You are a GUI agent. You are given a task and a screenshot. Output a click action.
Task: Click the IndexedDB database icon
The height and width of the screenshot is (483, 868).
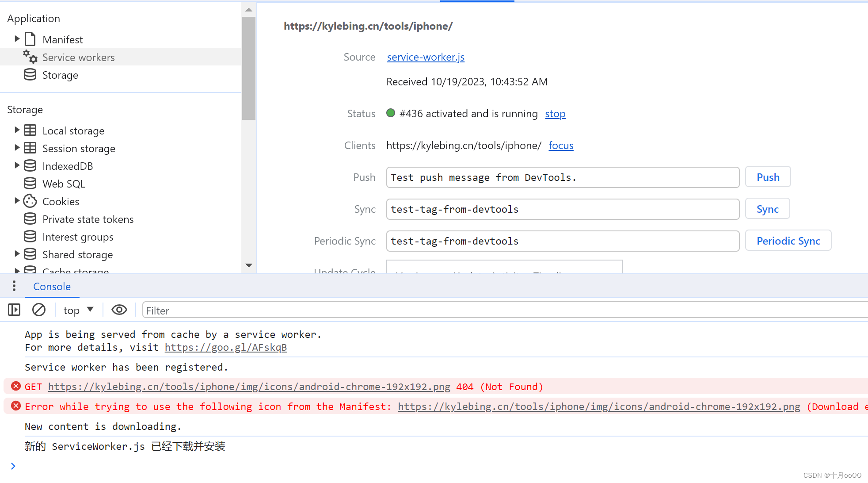[x=30, y=166]
